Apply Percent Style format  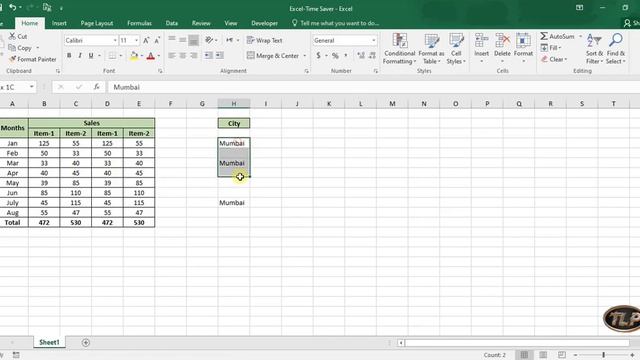(x=335, y=56)
